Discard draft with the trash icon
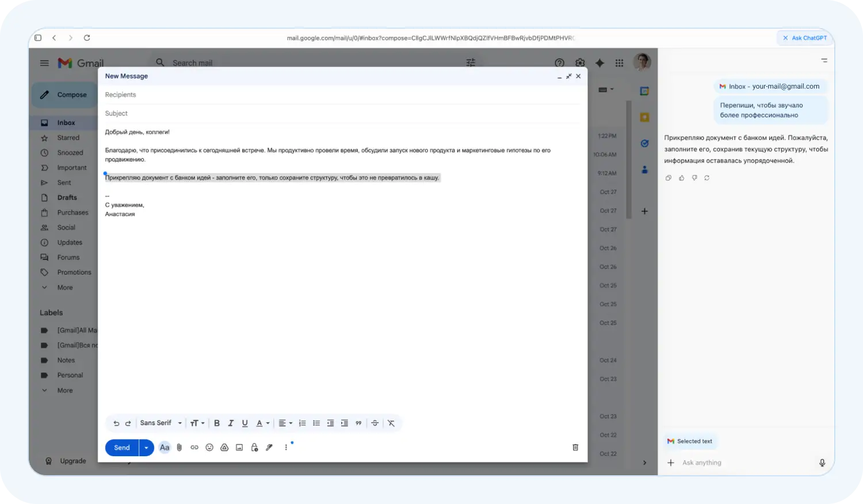Viewport: 863px width, 504px height. (x=575, y=448)
